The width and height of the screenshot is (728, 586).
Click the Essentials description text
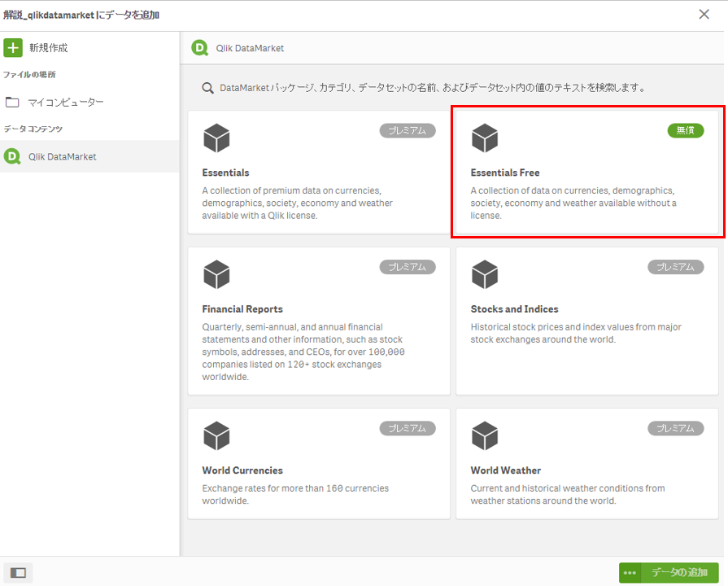[x=297, y=203]
